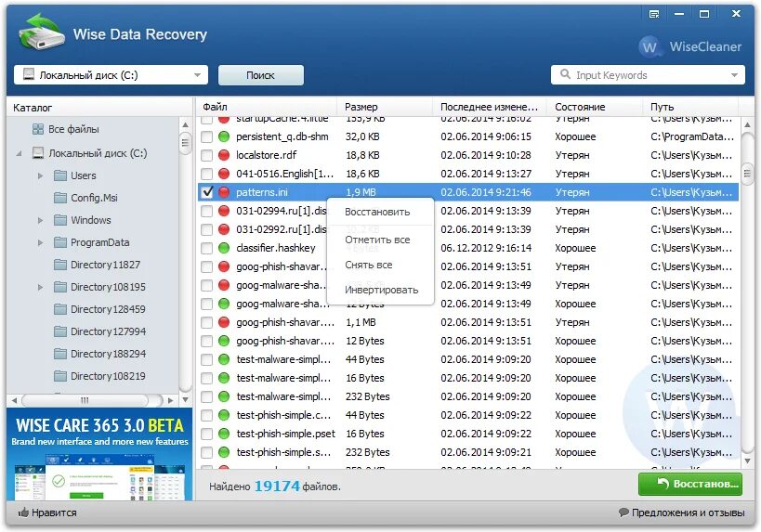The width and height of the screenshot is (761, 532).
Task: Click the Config.Msi folder icon
Action: [x=60, y=198]
